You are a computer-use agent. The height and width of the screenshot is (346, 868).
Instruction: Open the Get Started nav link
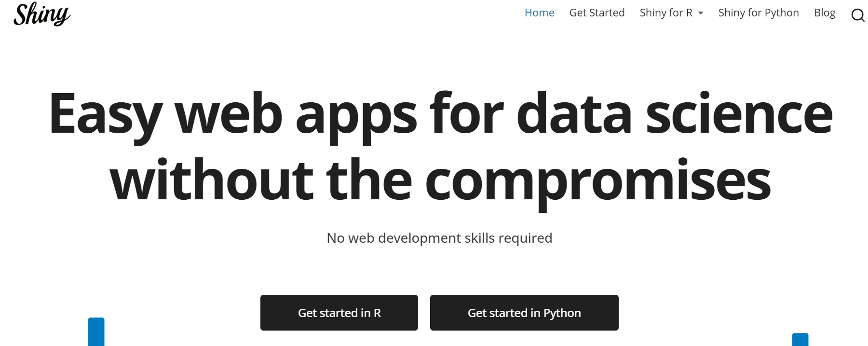[x=597, y=13]
